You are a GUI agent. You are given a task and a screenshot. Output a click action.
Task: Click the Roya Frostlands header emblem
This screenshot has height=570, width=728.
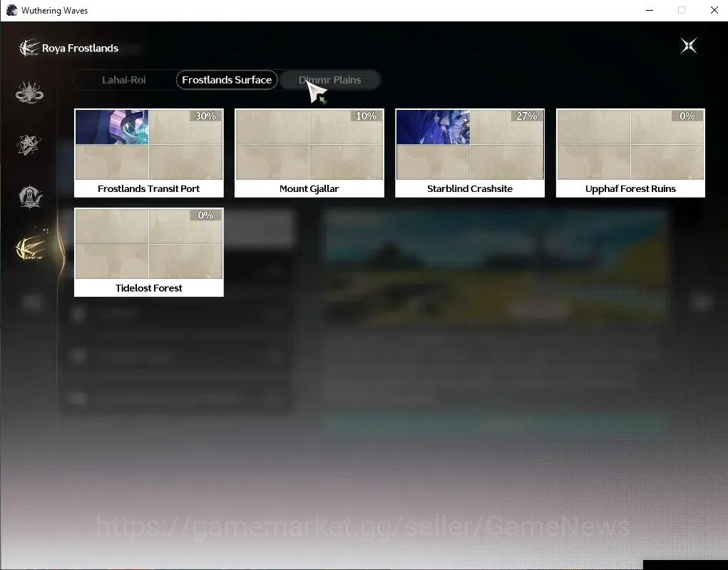pyautogui.click(x=29, y=47)
